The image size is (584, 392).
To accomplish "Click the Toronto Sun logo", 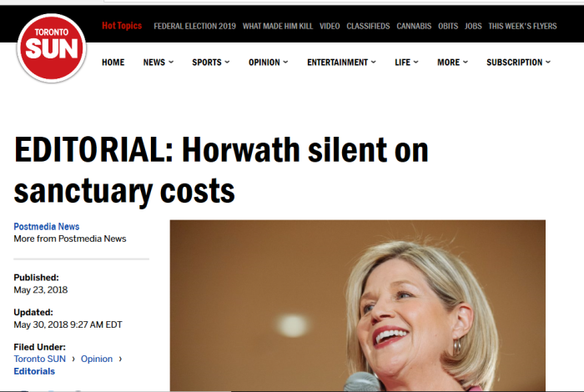I will pos(52,48).
